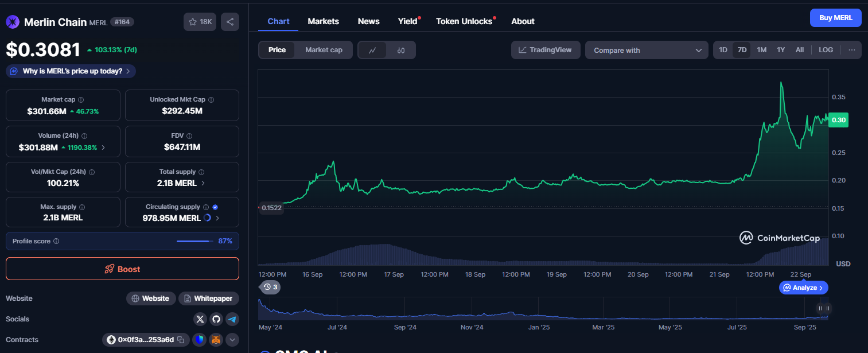Set chart range to 1Y
This screenshot has height=353, width=868.
pos(781,50)
